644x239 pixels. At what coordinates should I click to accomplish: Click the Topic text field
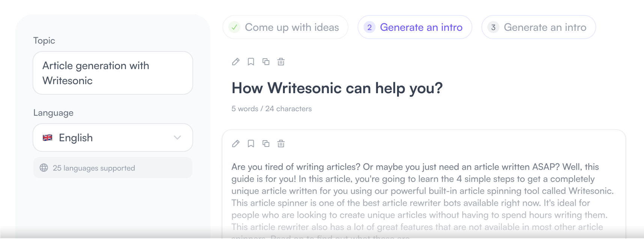113,73
